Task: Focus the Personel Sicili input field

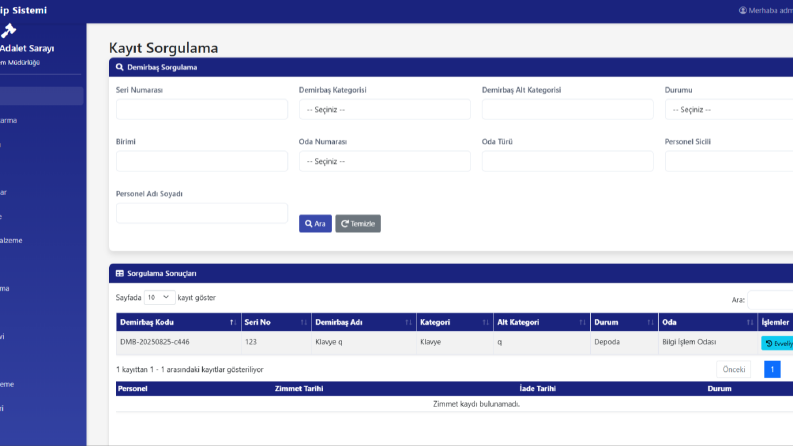Action: click(729, 161)
